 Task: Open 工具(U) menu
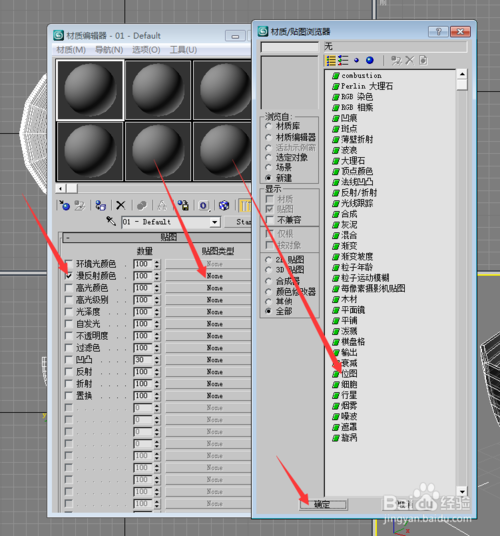(184, 50)
